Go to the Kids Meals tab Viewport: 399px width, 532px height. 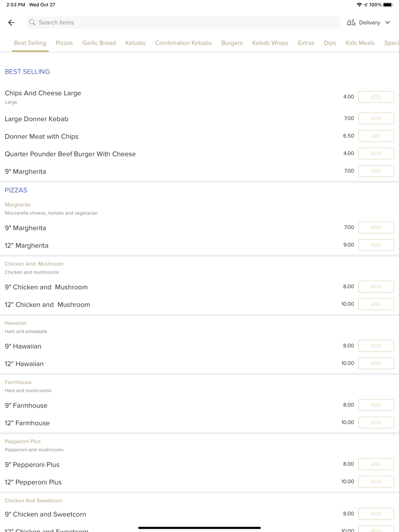pyautogui.click(x=360, y=43)
